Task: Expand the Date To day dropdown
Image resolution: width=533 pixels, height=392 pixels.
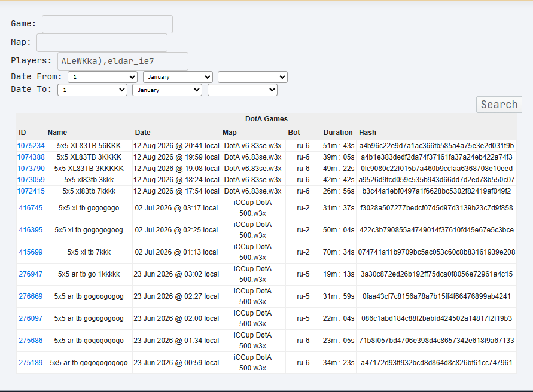Action: pyautogui.click(x=93, y=90)
